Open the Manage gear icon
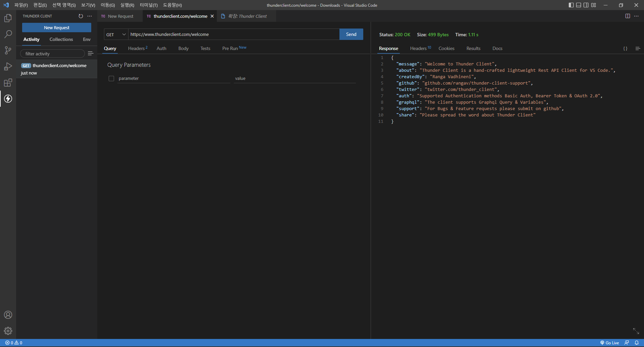Image resolution: width=644 pixels, height=347 pixels. (x=8, y=331)
